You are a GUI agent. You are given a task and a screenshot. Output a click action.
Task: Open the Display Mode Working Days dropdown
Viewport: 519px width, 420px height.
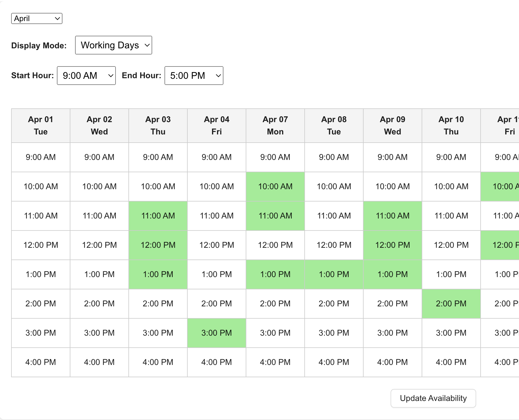[x=113, y=45]
